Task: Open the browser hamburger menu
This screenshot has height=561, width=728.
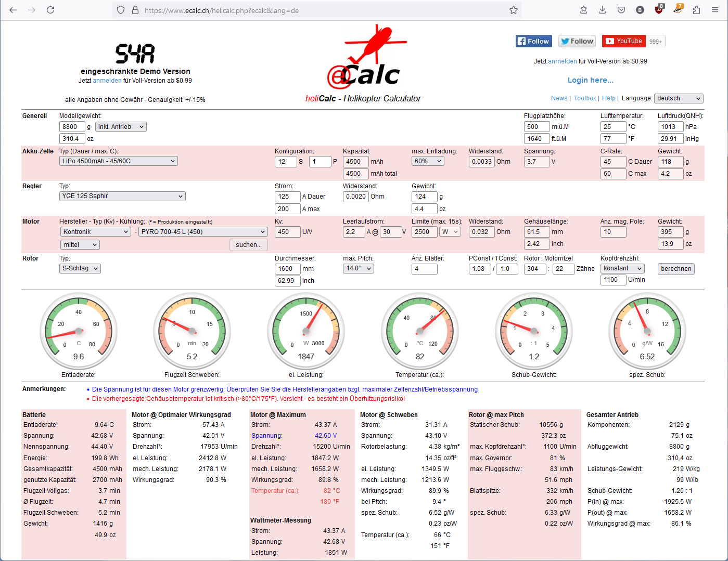Action: point(715,10)
